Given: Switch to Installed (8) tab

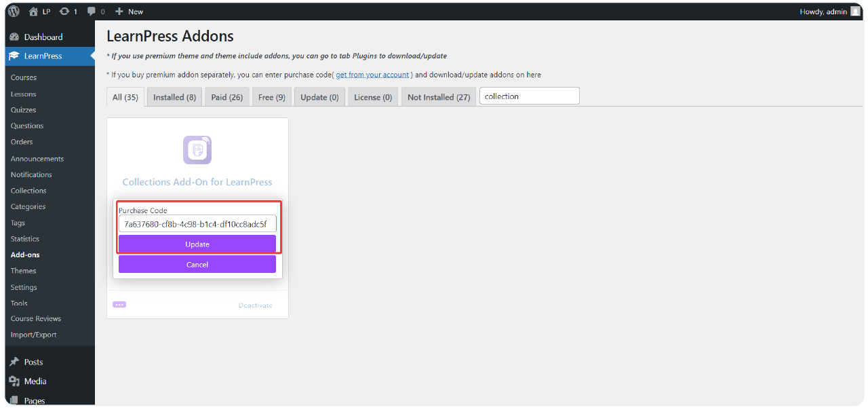Looking at the screenshot, I should 175,97.
